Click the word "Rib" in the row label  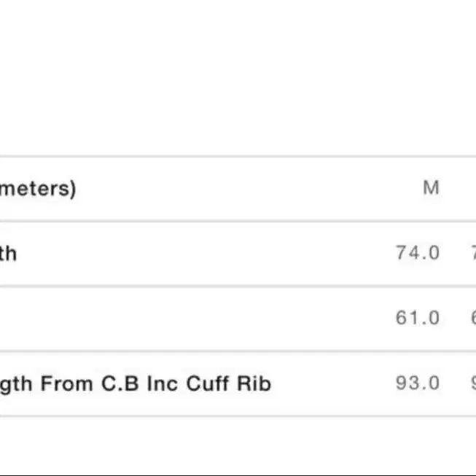[x=254, y=383]
